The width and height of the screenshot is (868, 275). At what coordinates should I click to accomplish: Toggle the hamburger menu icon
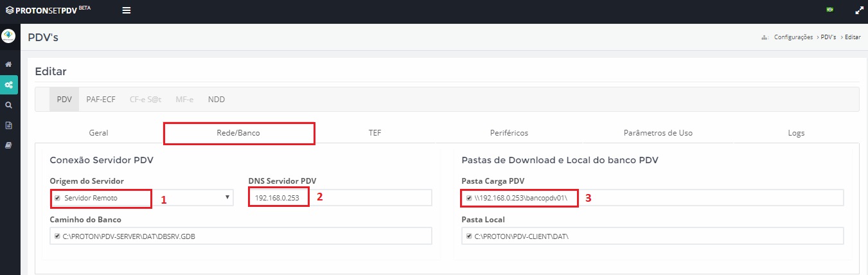point(127,10)
